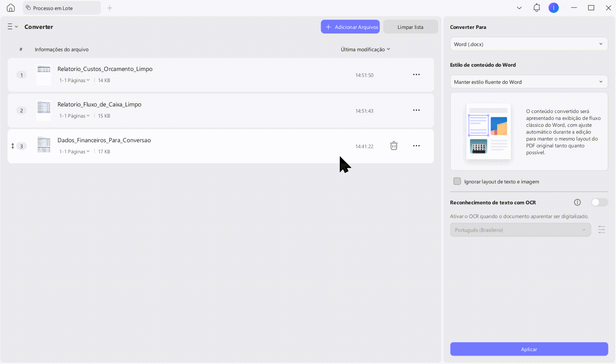Open the Converter list menu icon

tap(12, 27)
